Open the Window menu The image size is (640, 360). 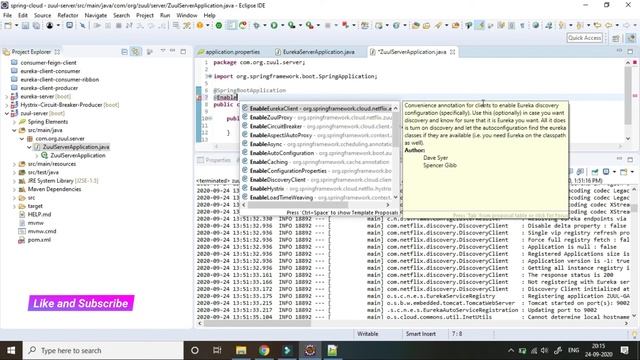pyautogui.click(x=187, y=15)
